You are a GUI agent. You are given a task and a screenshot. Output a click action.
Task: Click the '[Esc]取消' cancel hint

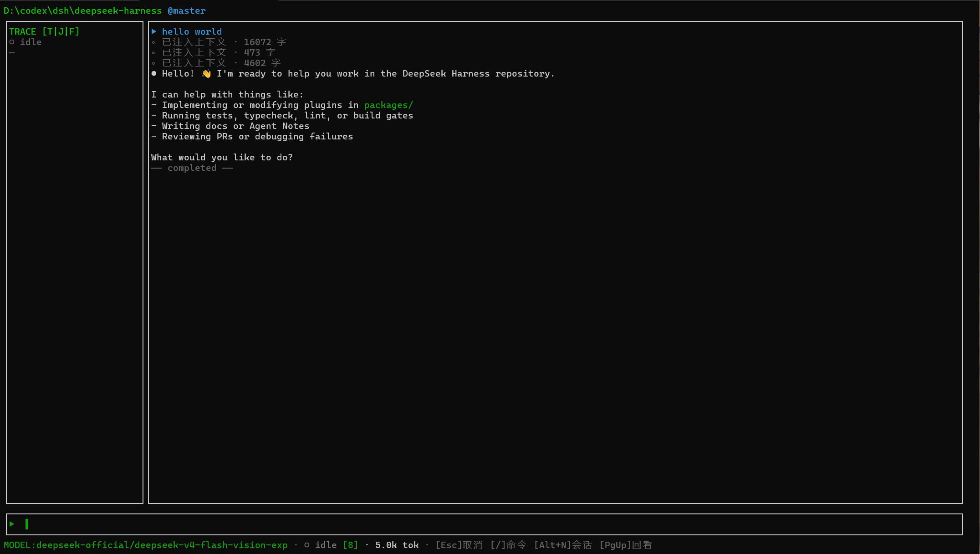coord(459,545)
